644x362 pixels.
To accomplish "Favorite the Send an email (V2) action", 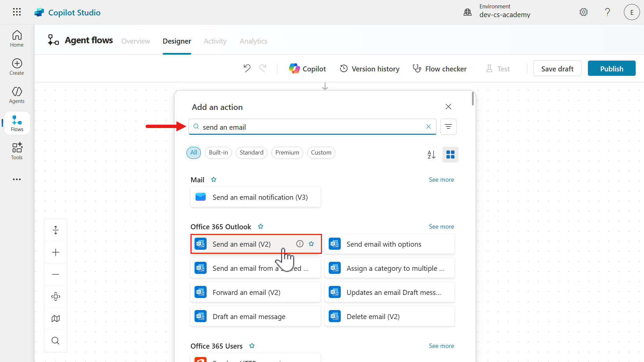I will tap(311, 244).
